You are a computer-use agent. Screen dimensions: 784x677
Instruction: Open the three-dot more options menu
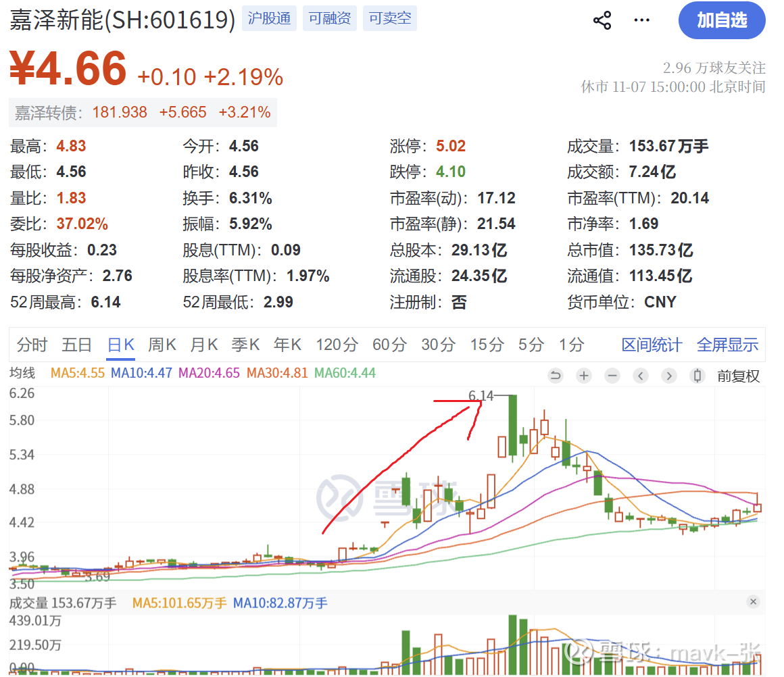pyautogui.click(x=641, y=20)
